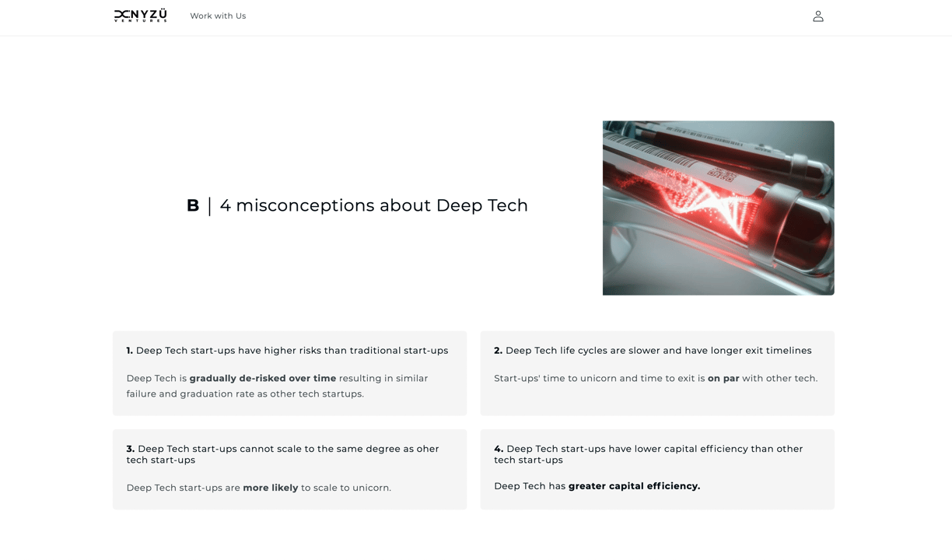Click bold text 'gradually de-risked over time'
The width and height of the screenshot is (952, 560).
point(263,379)
